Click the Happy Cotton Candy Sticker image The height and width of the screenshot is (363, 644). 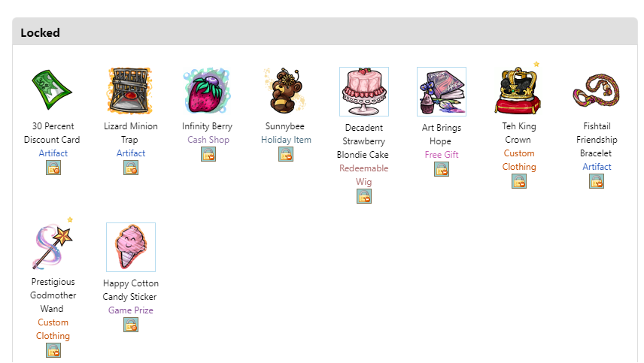coord(131,247)
